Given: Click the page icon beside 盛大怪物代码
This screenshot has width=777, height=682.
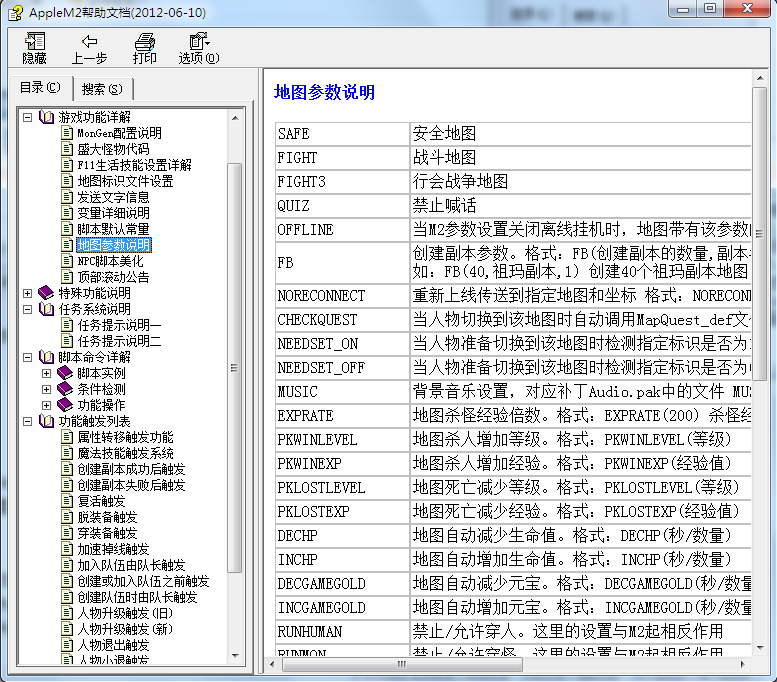Looking at the screenshot, I should (x=67, y=149).
